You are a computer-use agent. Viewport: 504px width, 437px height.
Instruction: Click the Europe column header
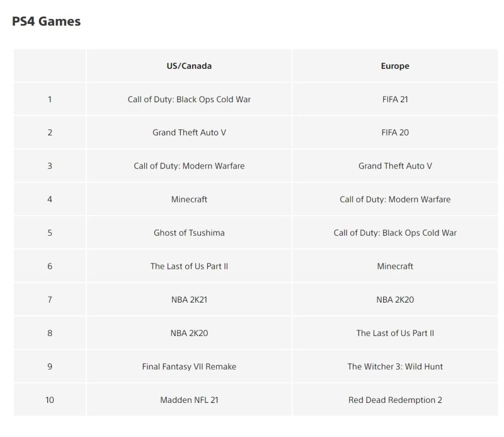point(395,66)
